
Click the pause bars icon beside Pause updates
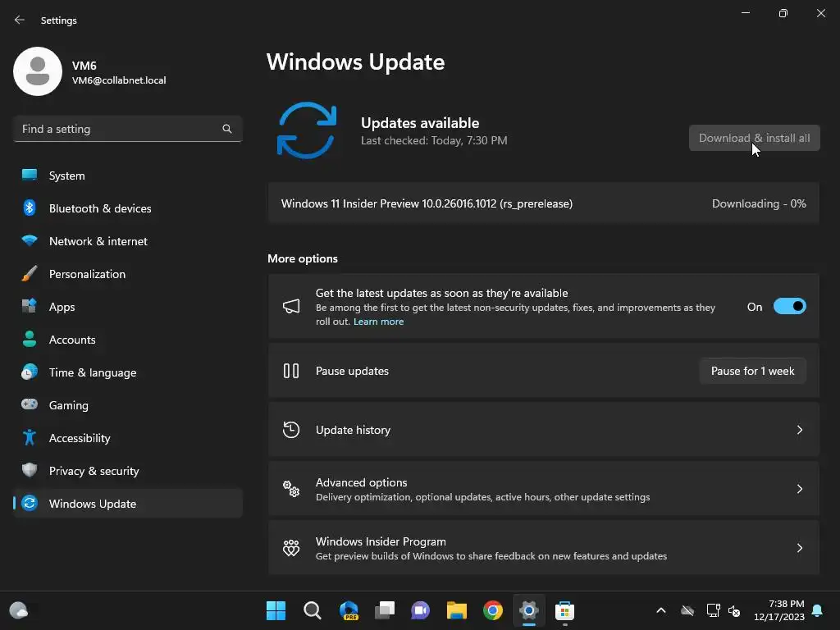pos(291,371)
